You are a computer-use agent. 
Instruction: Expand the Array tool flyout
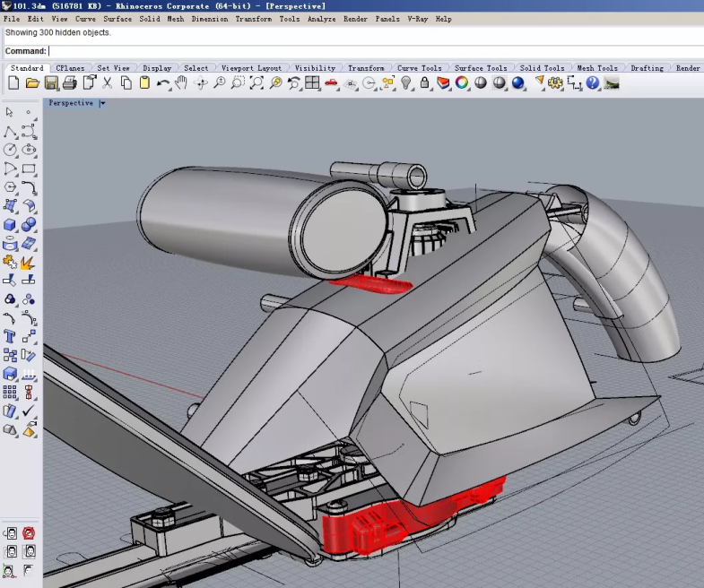coord(10,393)
